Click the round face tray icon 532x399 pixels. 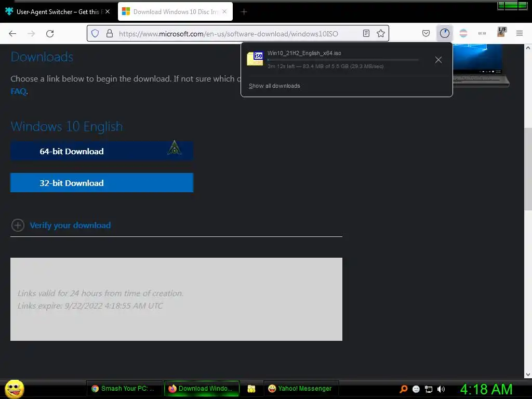[416, 389]
